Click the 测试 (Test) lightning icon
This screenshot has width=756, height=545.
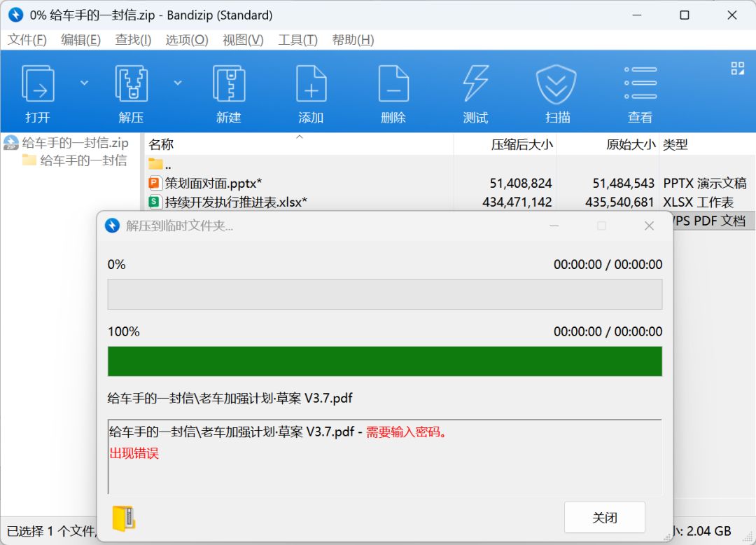(x=476, y=83)
